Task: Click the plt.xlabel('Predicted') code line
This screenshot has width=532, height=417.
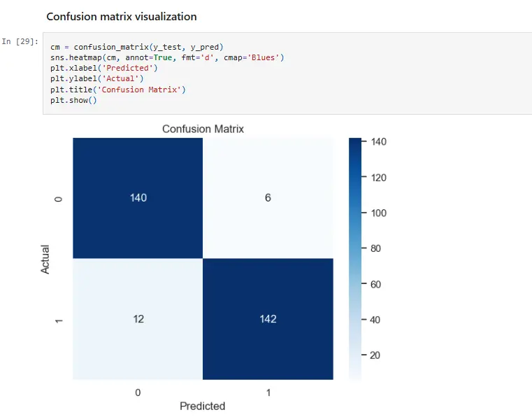Action: (x=103, y=68)
